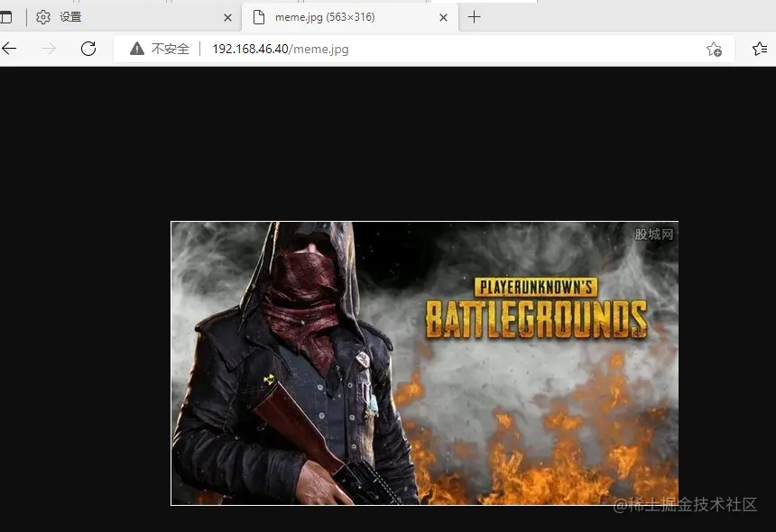Open a new tab
776x532 pixels.
(x=474, y=17)
